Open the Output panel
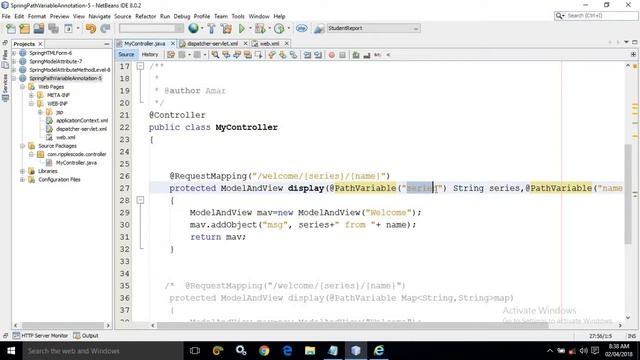Screen dimensions: 640x360 (86, 336)
